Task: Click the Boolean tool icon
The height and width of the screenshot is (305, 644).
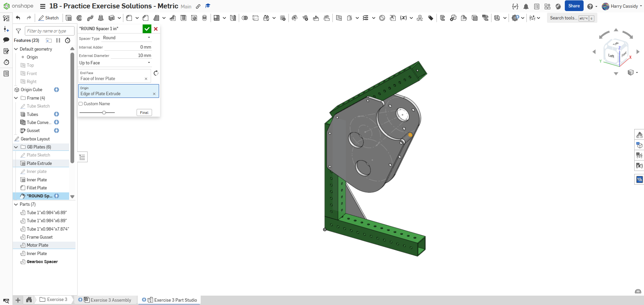Action: click(x=245, y=18)
